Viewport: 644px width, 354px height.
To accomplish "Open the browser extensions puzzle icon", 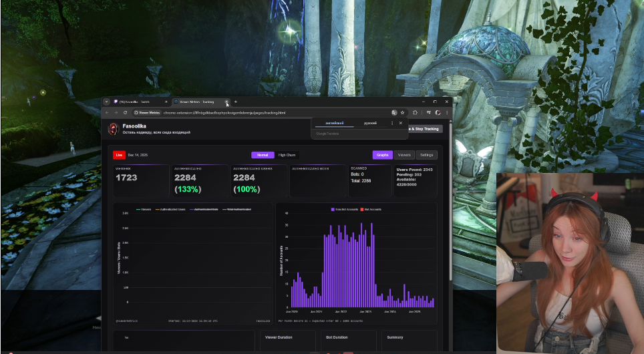I will click(415, 112).
